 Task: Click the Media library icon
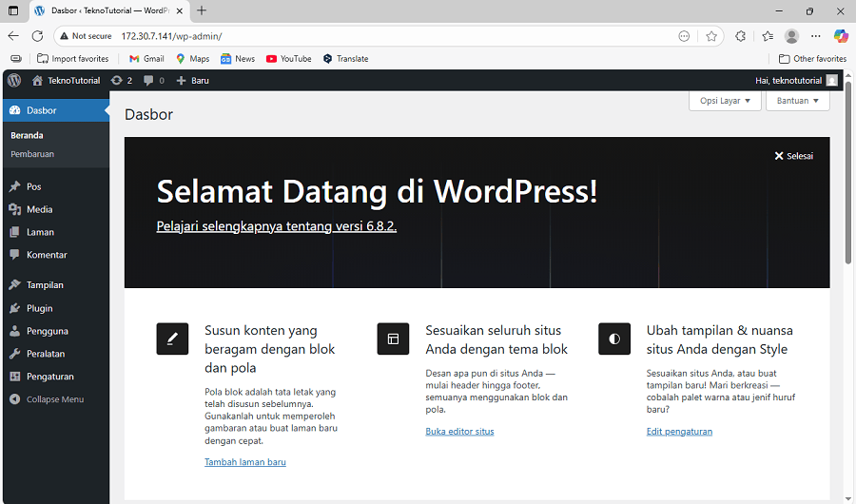point(14,209)
